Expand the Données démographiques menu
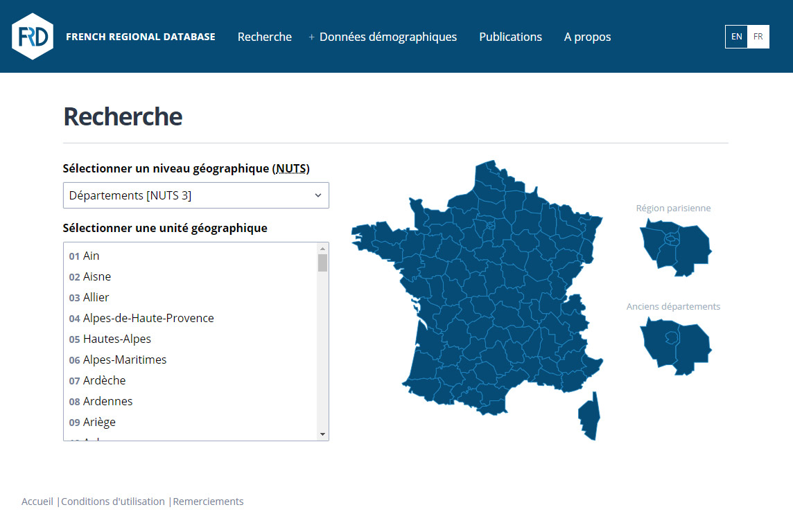 click(x=387, y=37)
